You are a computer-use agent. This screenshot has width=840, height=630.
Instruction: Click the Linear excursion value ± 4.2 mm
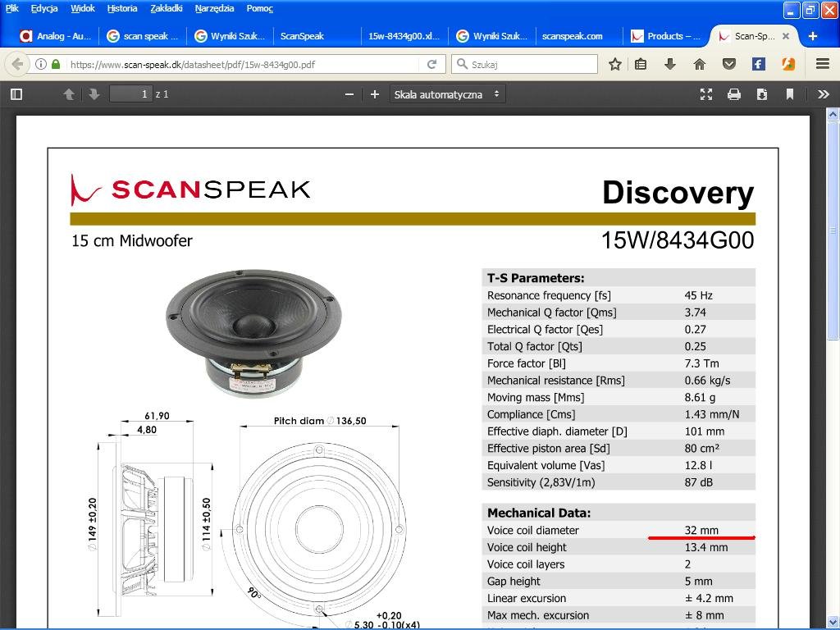709,598
